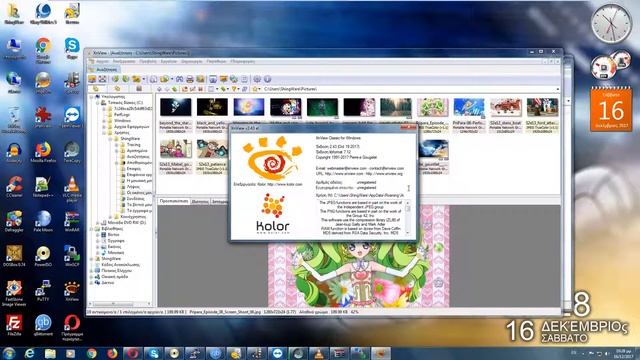Collapse the Υπολογιστής tree node

[91, 97]
